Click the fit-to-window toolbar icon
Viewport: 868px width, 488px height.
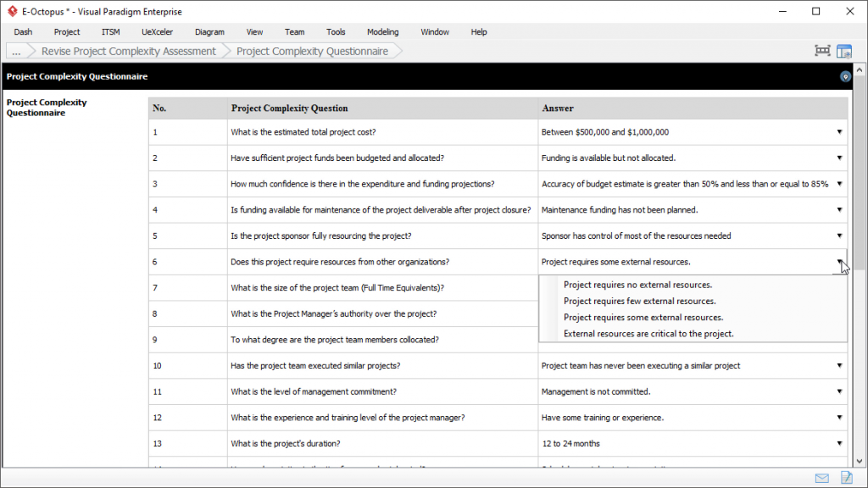click(x=821, y=51)
